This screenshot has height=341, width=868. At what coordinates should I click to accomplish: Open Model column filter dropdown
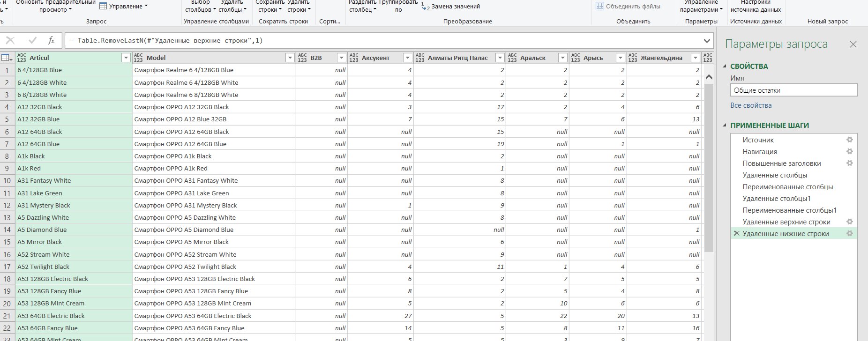point(289,58)
